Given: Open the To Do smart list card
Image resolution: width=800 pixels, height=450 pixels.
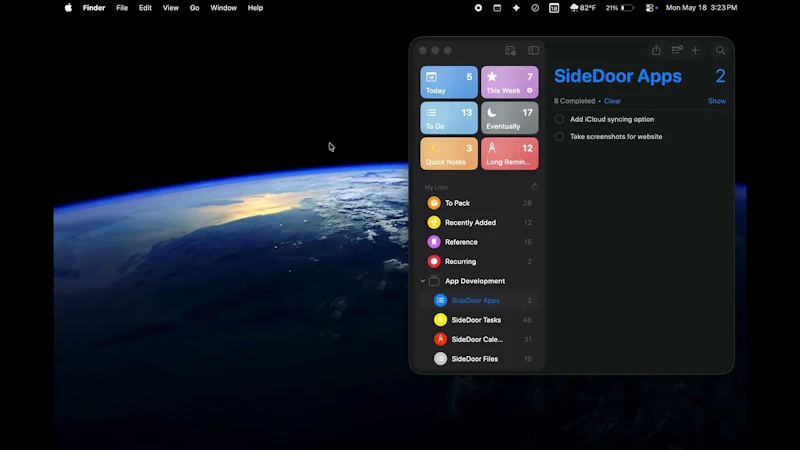Looking at the screenshot, I should pos(449,118).
